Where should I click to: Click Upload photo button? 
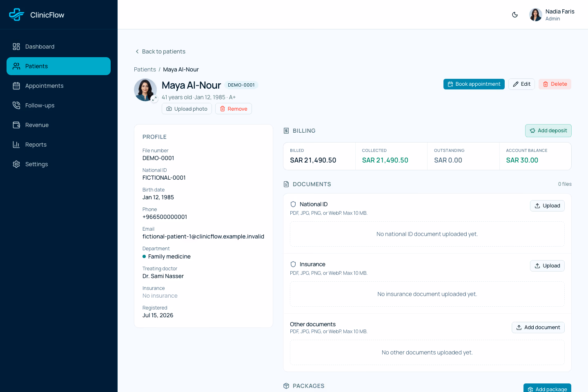pos(187,109)
